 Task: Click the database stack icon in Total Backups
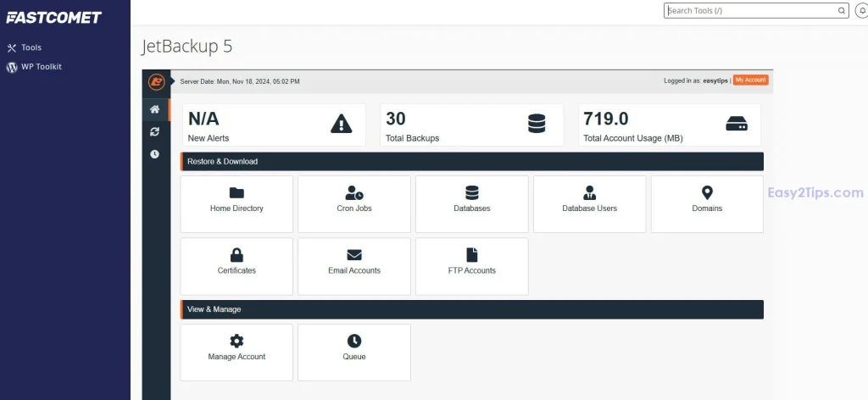(537, 124)
